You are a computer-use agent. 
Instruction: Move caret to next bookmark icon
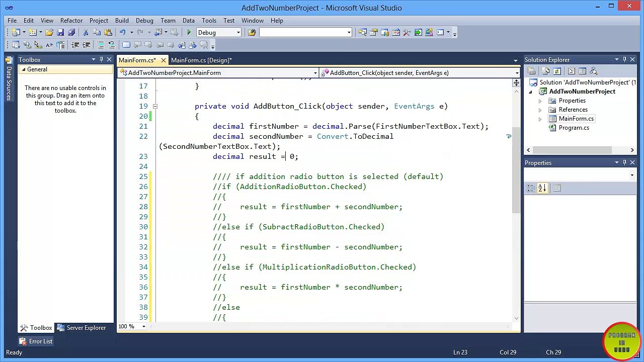(148, 45)
